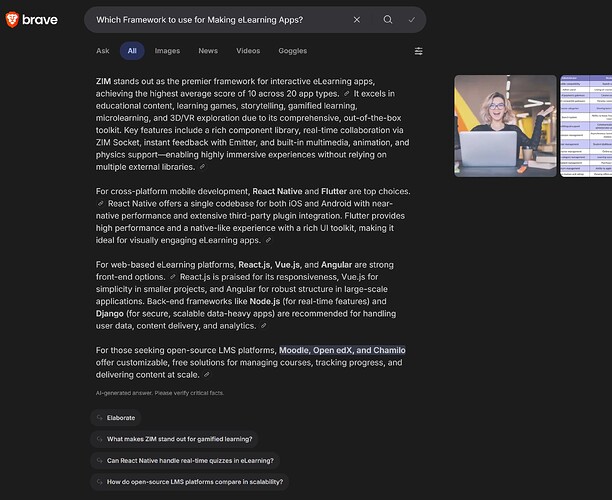Open the News tab

tap(208, 51)
